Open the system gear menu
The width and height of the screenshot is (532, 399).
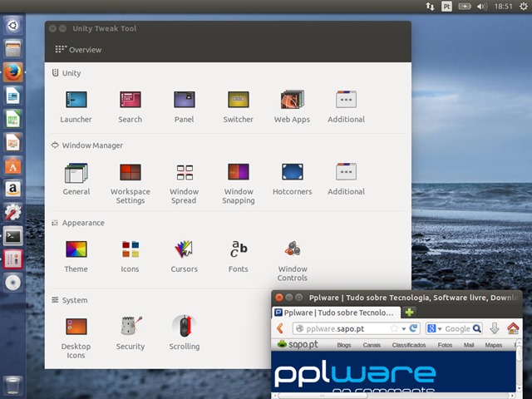click(x=524, y=7)
